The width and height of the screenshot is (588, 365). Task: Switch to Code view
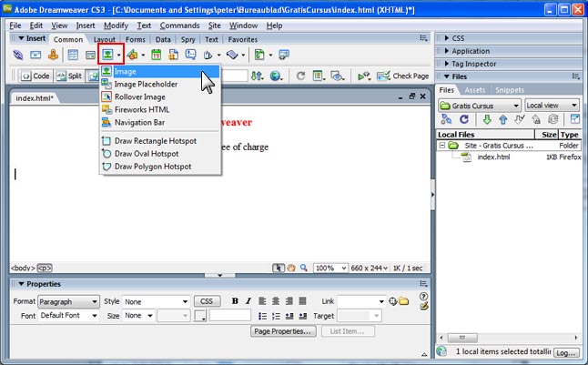[x=36, y=76]
